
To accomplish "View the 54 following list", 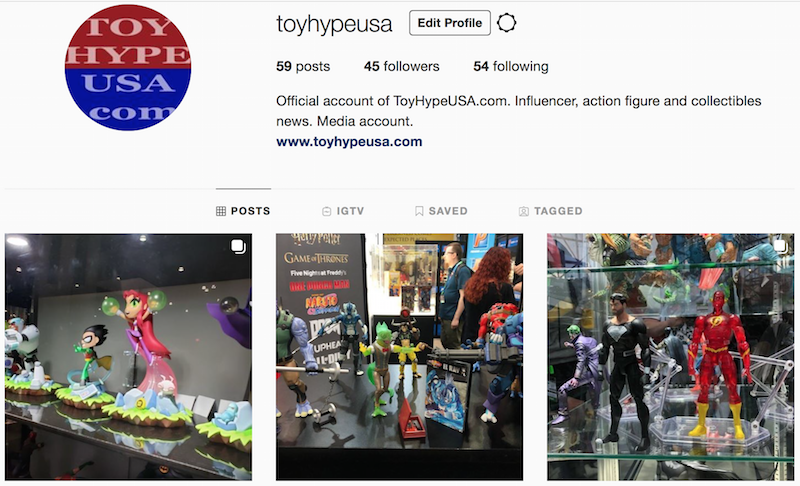I will pos(511,66).
